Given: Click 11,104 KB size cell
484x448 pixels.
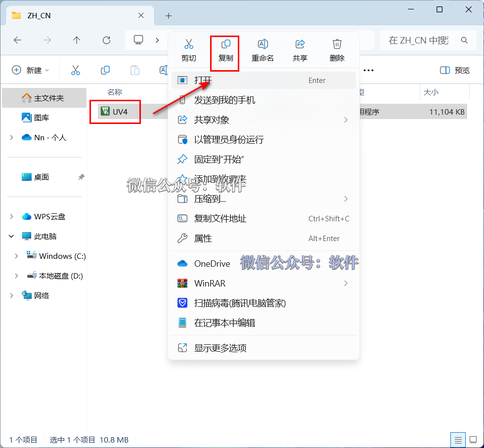Looking at the screenshot, I should pyautogui.click(x=446, y=112).
